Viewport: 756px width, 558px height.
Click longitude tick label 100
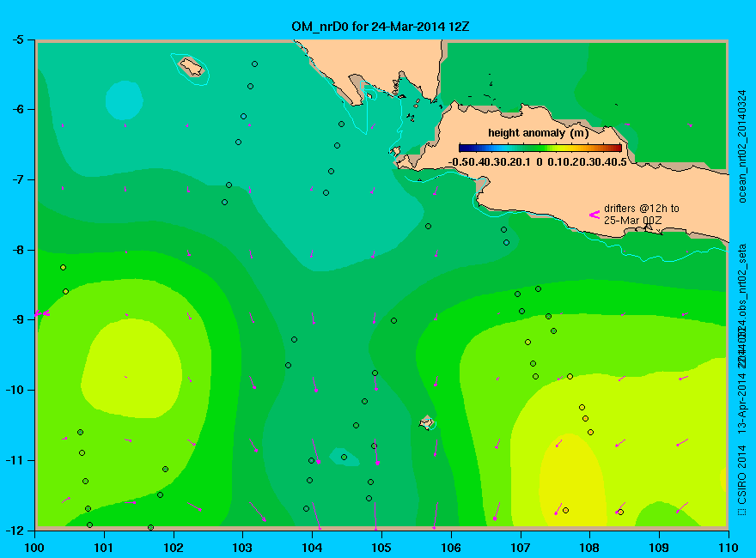[34, 548]
